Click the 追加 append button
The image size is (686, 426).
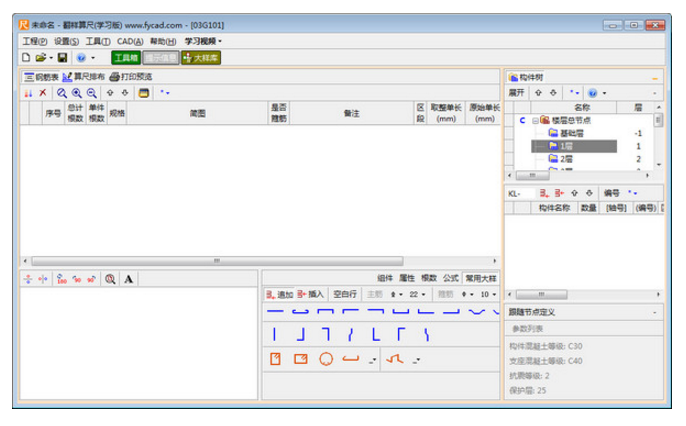(x=280, y=294)
